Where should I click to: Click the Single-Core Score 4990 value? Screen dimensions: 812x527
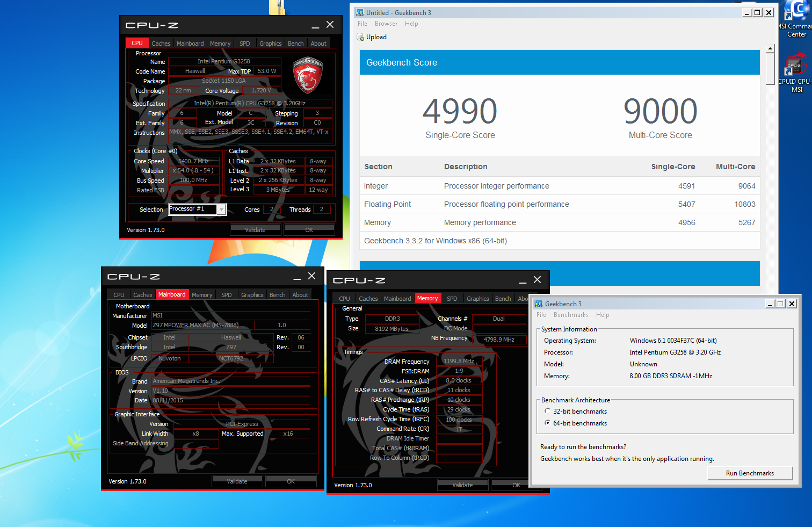[460, 111]
